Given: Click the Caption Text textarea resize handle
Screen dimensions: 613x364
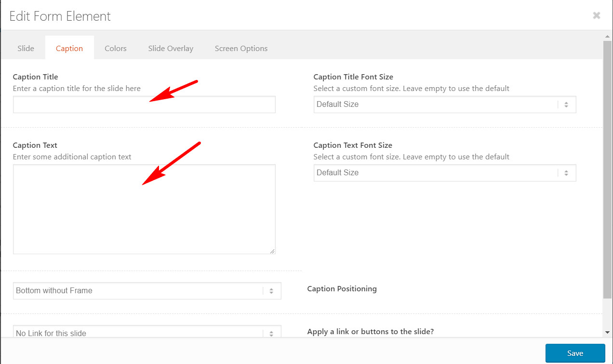Looking at the screenshot, I should [272, 251].
